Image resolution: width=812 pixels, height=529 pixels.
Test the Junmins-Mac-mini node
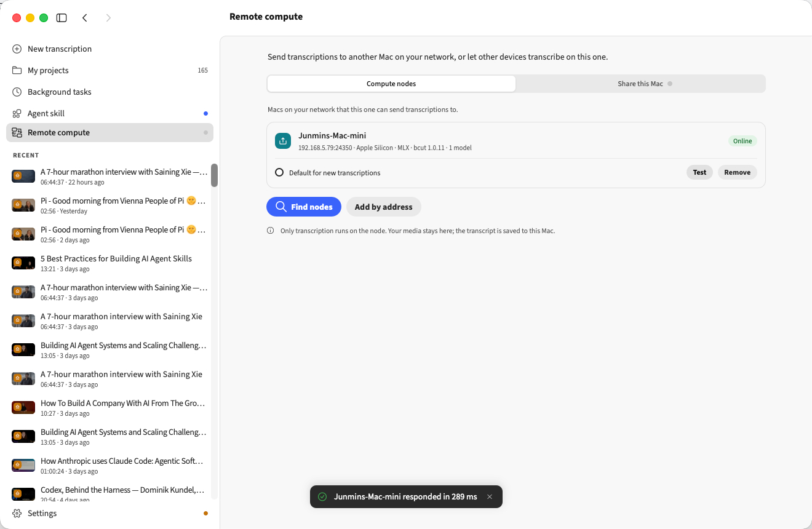[x=699, y=172]
